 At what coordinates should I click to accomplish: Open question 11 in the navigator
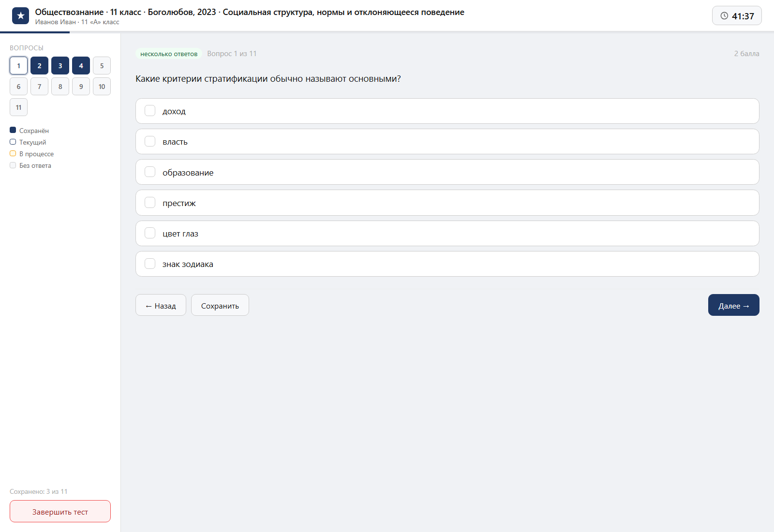coord(18,107)
